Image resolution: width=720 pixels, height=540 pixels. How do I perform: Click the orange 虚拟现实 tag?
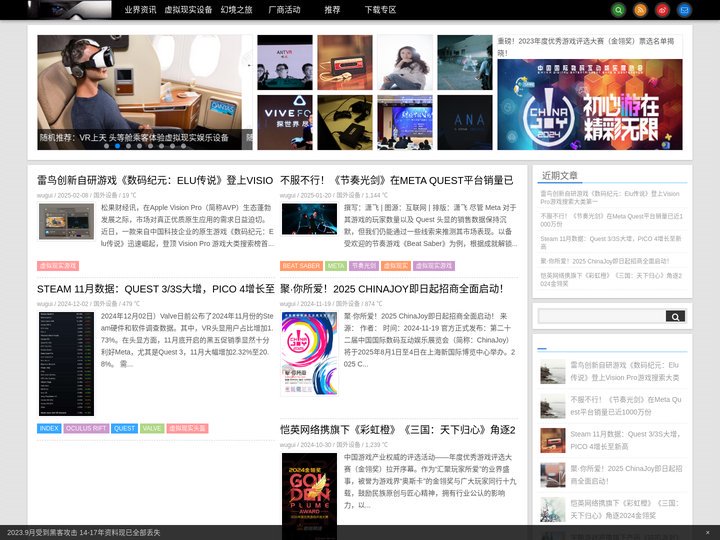[x=396, y=266]
